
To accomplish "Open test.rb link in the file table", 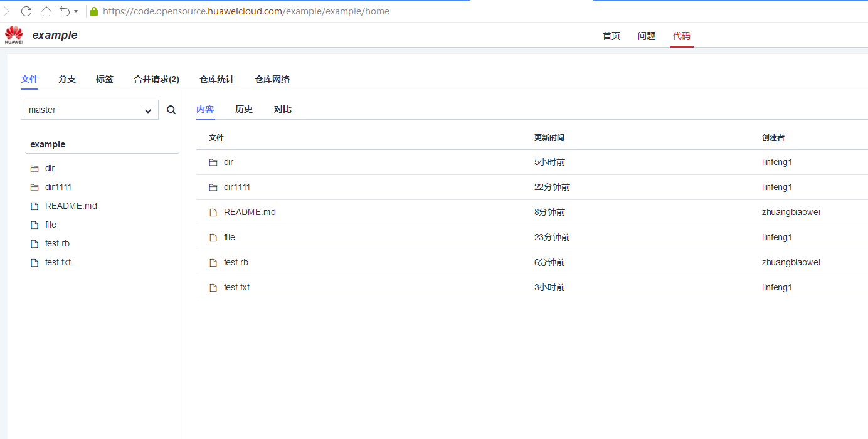I will pyautogui.click(x=236, y=262).
